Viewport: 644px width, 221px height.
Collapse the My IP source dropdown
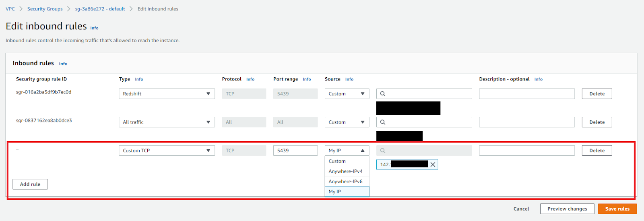347,151
